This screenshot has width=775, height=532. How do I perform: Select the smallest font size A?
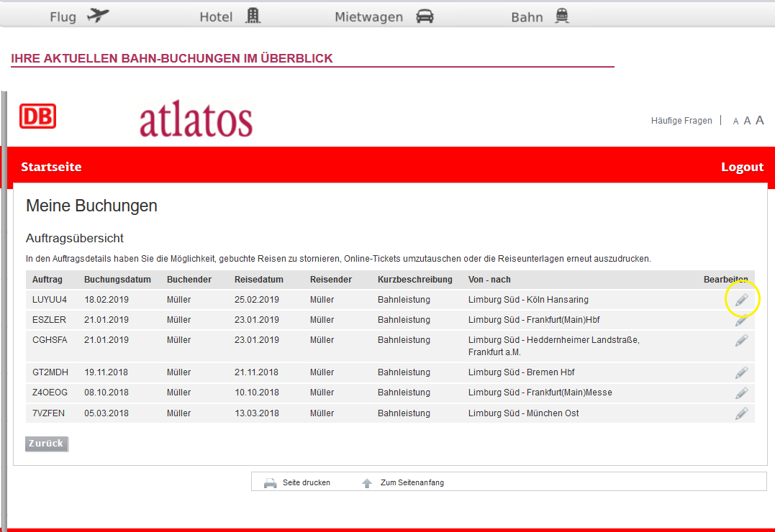pos(735,121)
